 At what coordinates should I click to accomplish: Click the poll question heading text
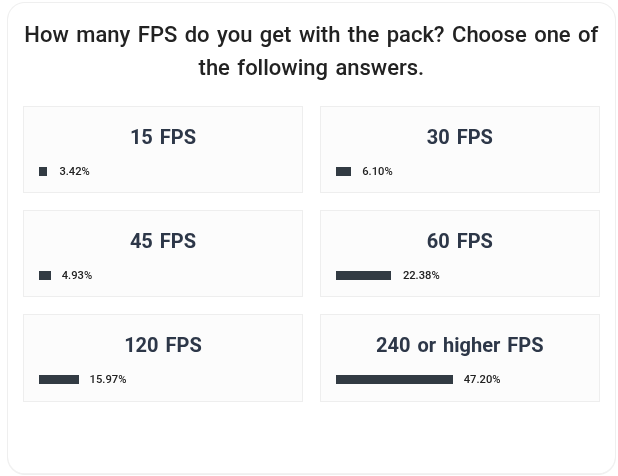(310, 51)
